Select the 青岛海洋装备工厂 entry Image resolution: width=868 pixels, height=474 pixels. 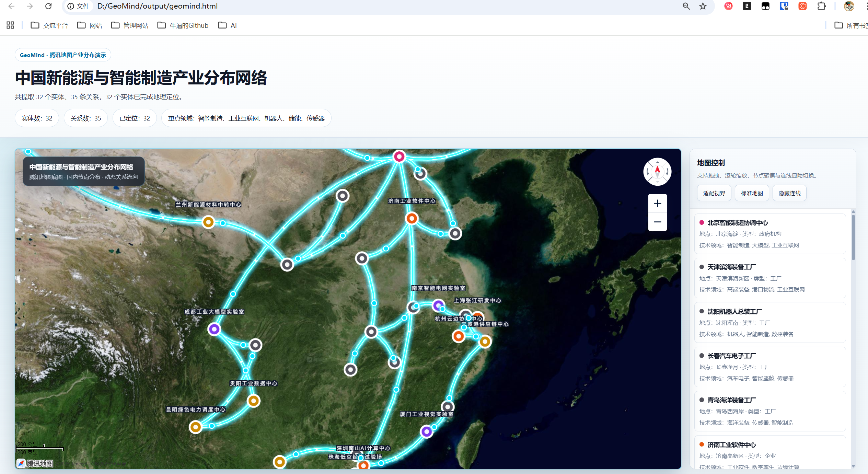click(x=770, y=411)
